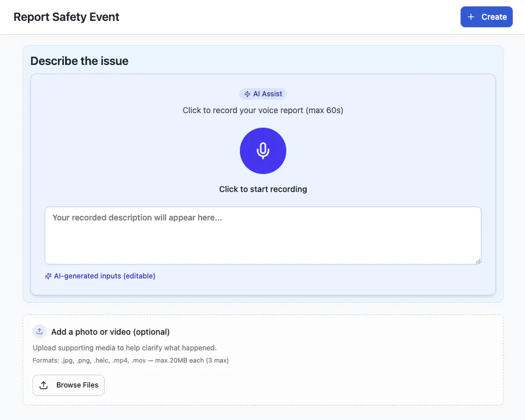Click the AI-generated inputs (editable) label
Viewport: 525px width, 420px height.
coord(105,276)
